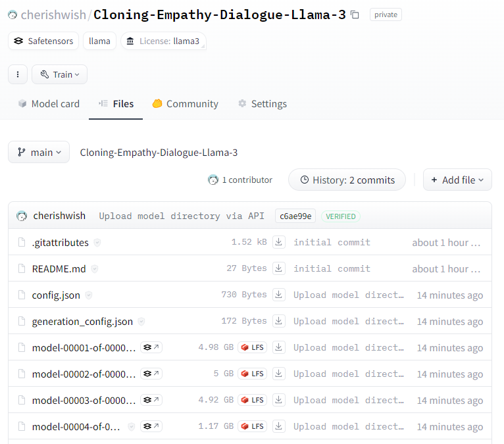The image size is (504, 444).
Task: Download the generation_config.json file
Action: click(279, 321)
